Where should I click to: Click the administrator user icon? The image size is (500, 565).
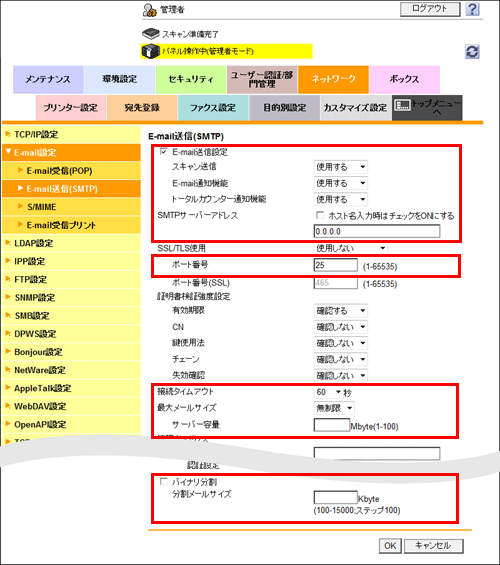[149, 10]
